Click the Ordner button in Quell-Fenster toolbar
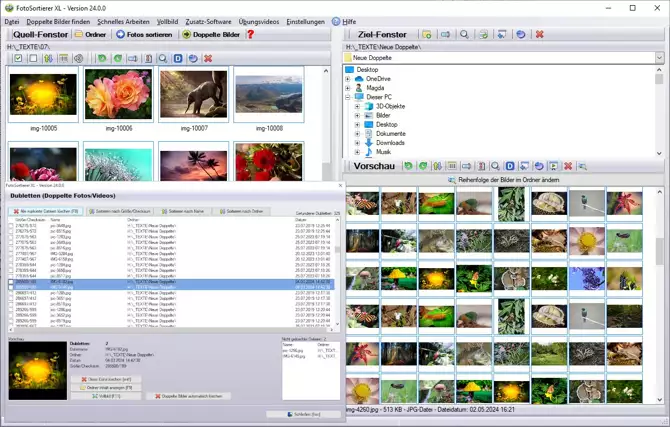Image resolution: width=670 pixels, height=427 pixels. (x=92, y=34)
